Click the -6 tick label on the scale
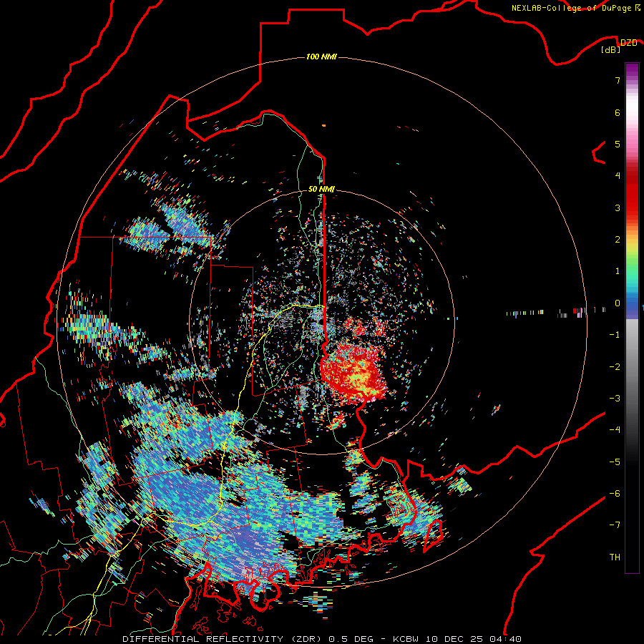The width and height of the screenshot is (644, 644). click(x=615, y=494)
